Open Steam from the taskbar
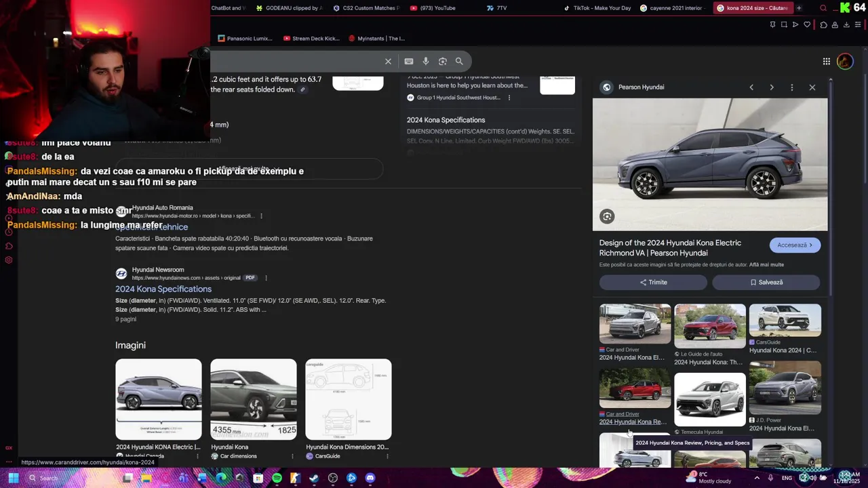The width and height of the screenshot is (868, 488). pyautogui.click(x=314, y=478)
